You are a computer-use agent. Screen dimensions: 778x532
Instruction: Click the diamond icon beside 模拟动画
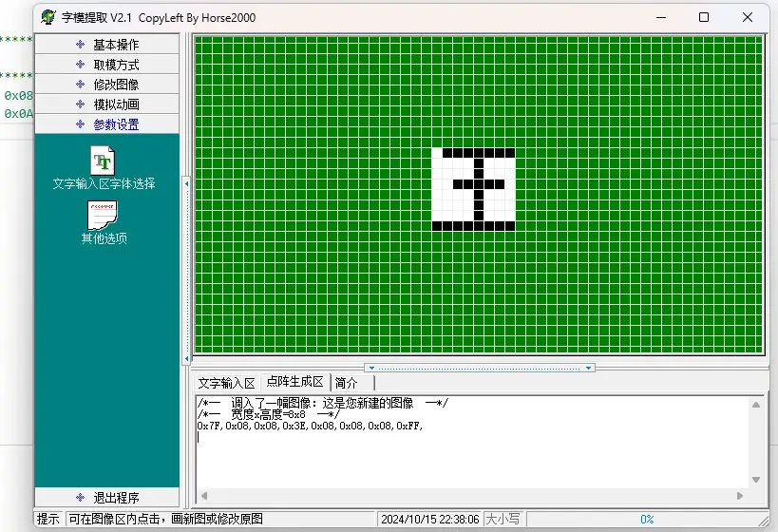81,104
